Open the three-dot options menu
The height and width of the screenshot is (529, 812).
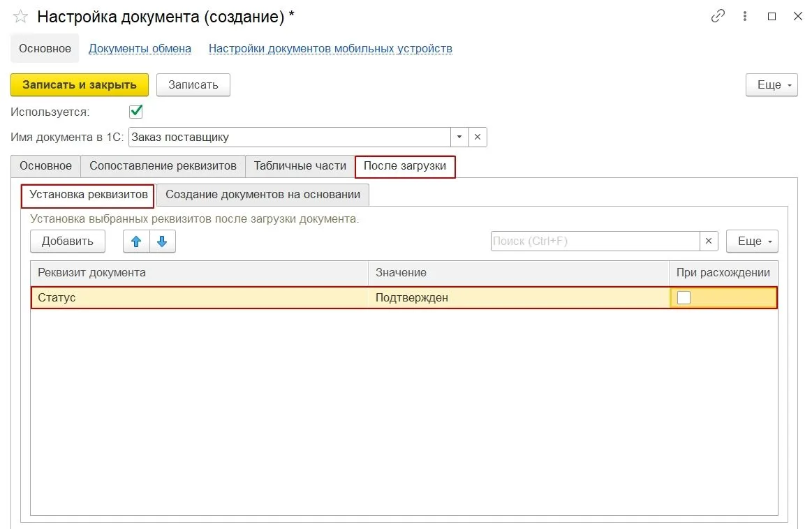744,15
